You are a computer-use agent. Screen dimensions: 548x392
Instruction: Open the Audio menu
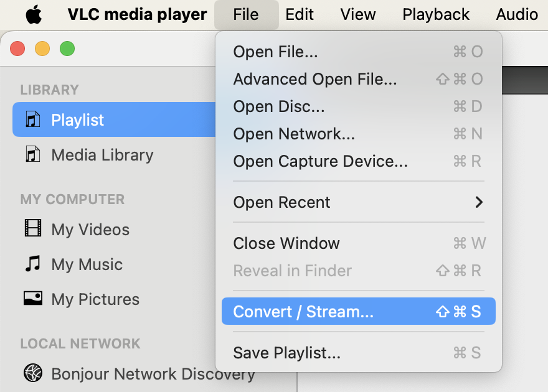(517, 14)
